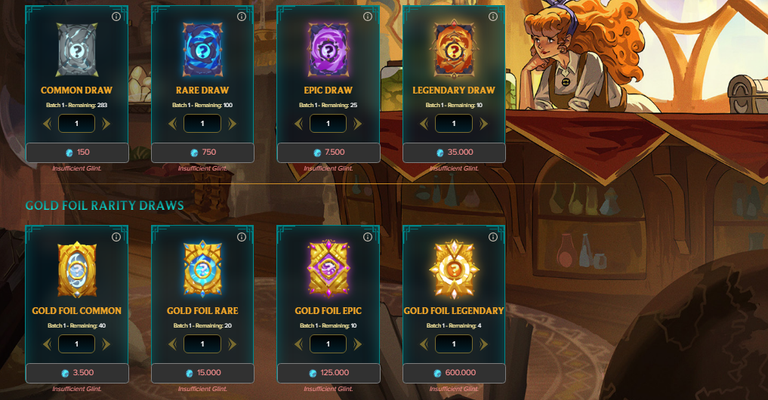768x400 pixels.
Task: Open info icon on Gold Foil Rare card
Action: [x=241, y=237]
